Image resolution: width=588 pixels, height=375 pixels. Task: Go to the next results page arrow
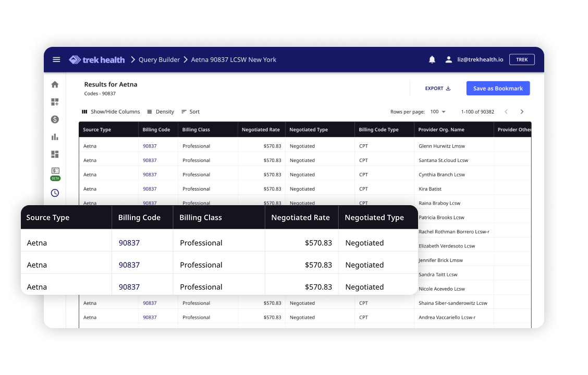click(x=522, y=111)
